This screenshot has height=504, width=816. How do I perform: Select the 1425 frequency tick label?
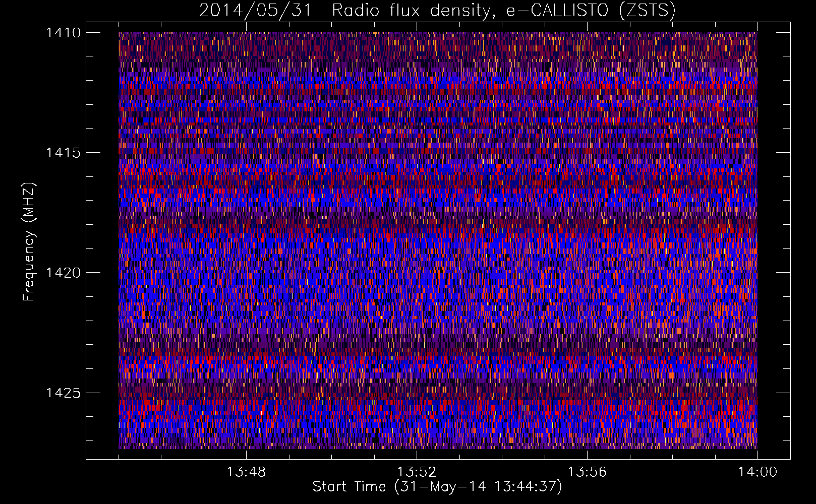[63, 393]
